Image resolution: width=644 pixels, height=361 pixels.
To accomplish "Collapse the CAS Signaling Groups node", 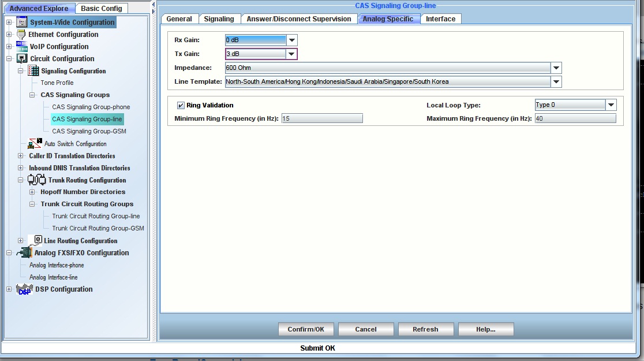I will [32, 95].
